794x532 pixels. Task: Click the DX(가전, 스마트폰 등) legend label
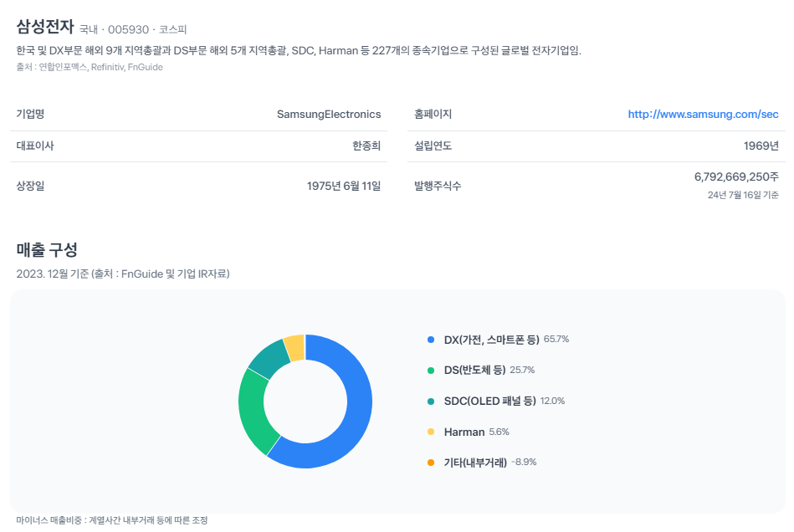491,340
